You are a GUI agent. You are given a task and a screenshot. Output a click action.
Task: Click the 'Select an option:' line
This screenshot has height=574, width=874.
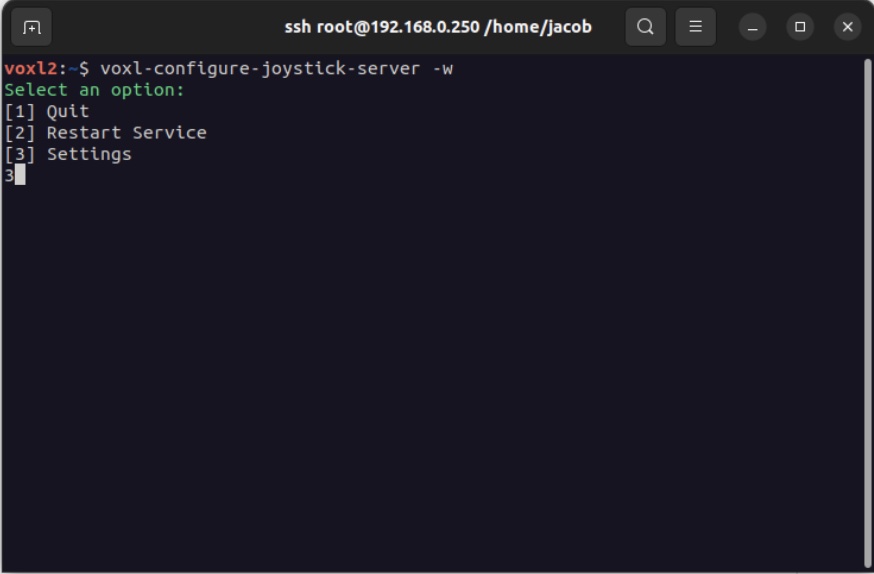95,90
